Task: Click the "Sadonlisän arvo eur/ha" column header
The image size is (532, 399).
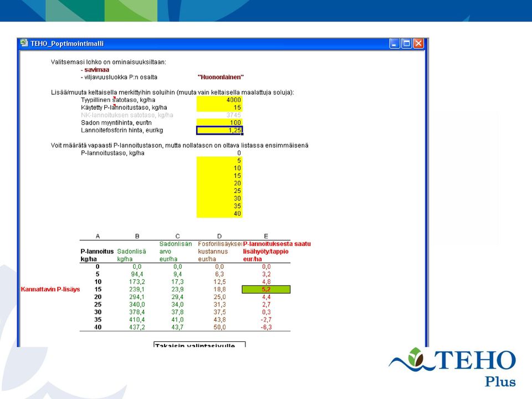Action: [176, 252]
